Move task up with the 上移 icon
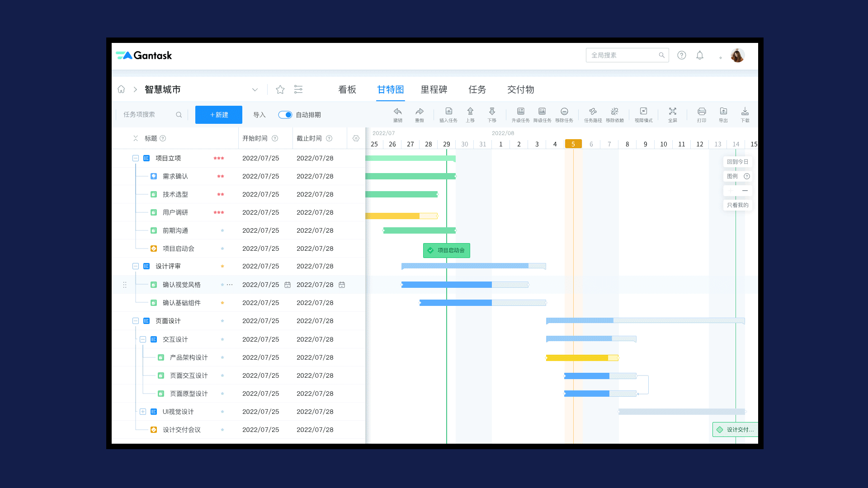 [x=470, y=112]
